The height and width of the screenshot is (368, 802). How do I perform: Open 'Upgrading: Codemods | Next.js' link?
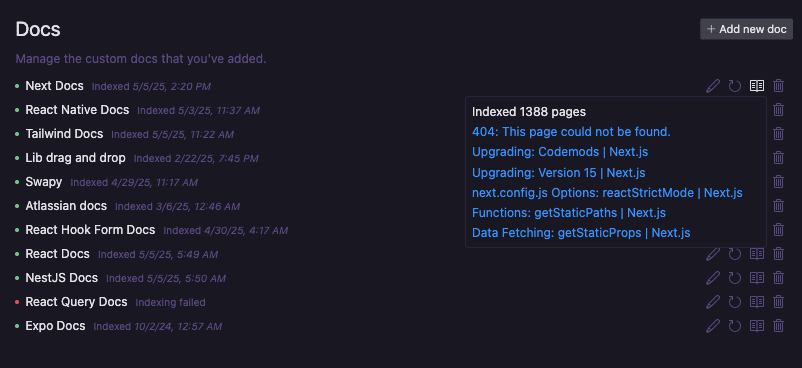pos(560,152)
